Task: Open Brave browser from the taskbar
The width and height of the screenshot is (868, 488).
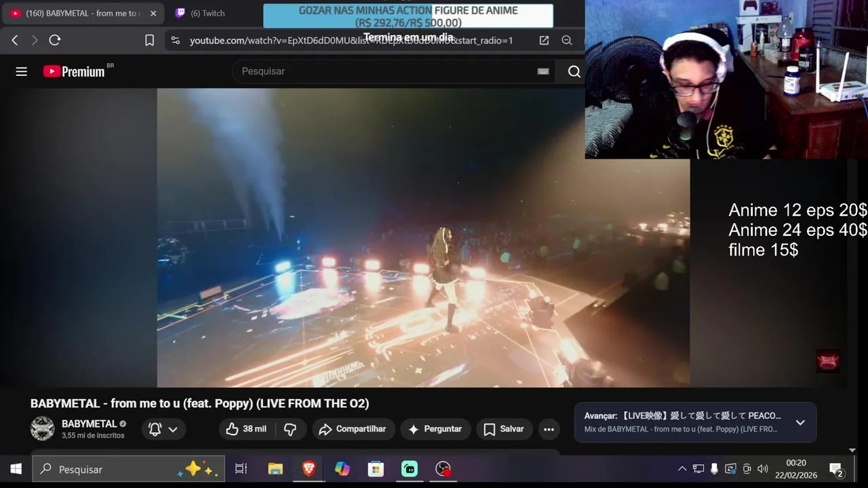Action: 309,469
